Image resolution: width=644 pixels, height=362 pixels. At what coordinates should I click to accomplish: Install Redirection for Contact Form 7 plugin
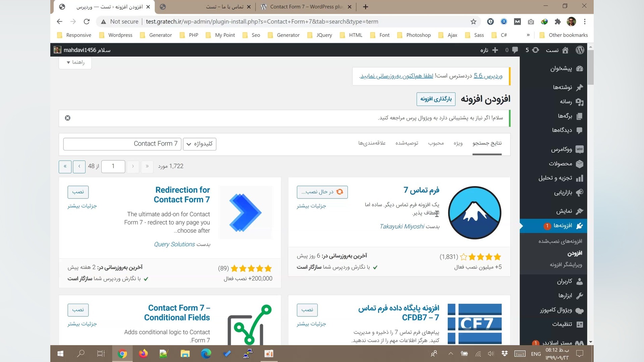pyautogui.click(x=78, y=192)
